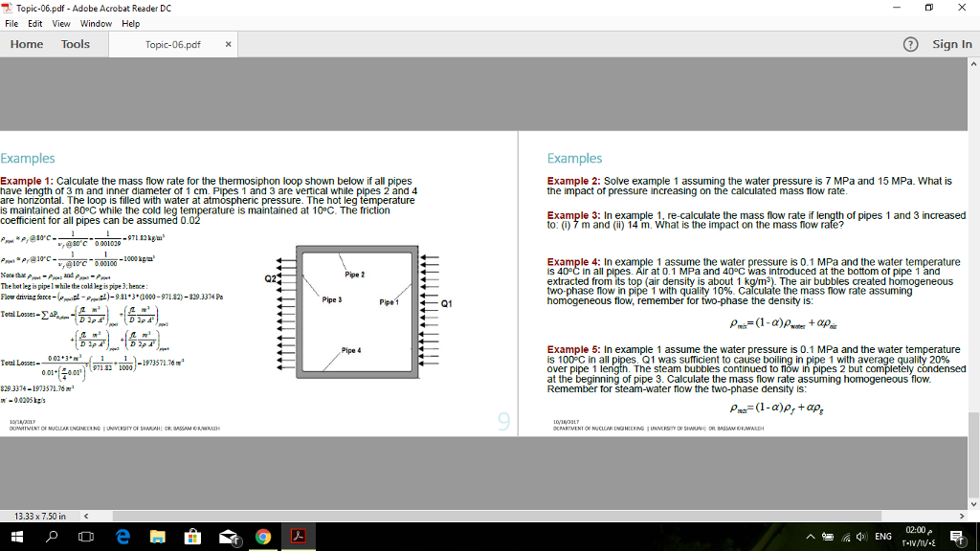Open the volume control in the system tray
The width and height of the screenshot is (980, 551).
860,537
